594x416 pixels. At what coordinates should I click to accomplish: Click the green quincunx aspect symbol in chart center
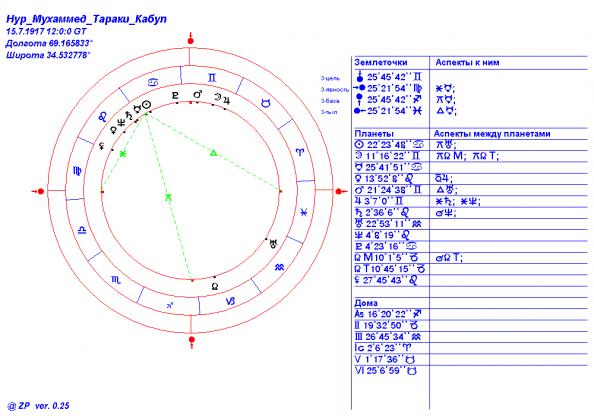tap(169, 197)
